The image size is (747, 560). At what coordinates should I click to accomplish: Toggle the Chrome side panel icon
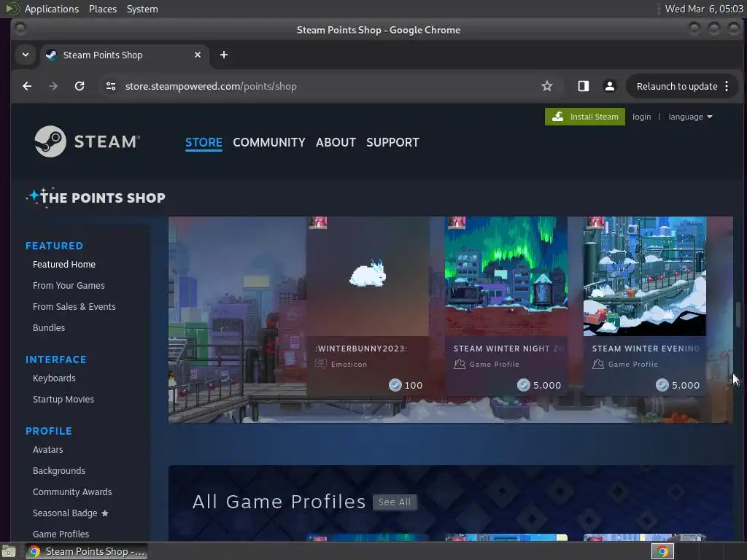(x=583, y=86)
